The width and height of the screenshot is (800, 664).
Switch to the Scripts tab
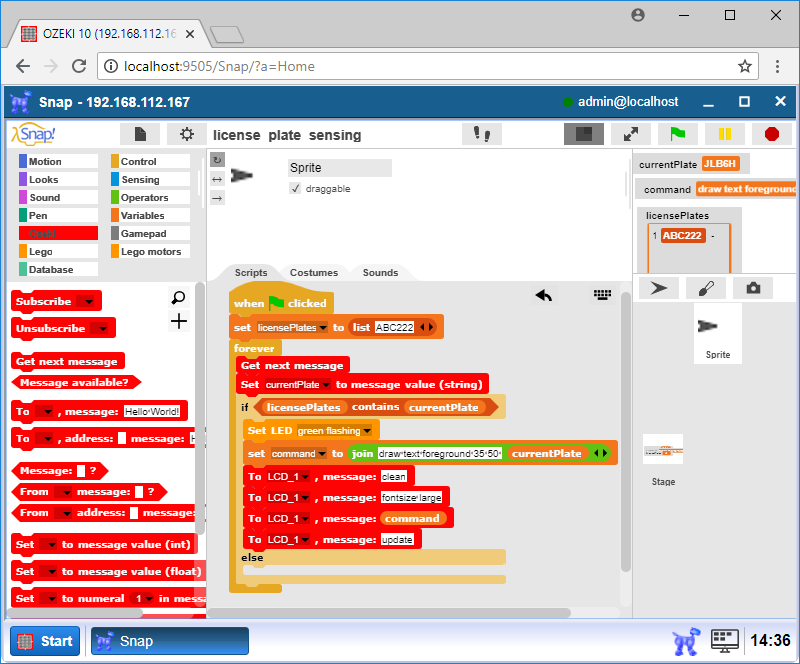click(251, 273)
